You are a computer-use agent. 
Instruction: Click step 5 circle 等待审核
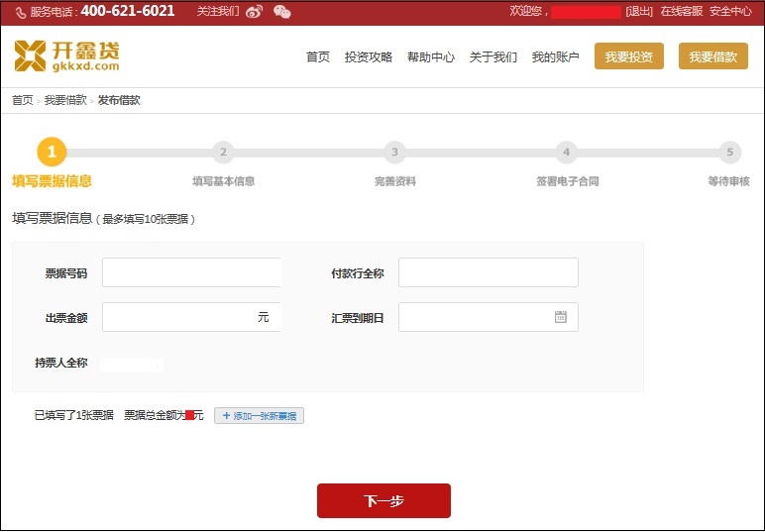pos(729,153)
